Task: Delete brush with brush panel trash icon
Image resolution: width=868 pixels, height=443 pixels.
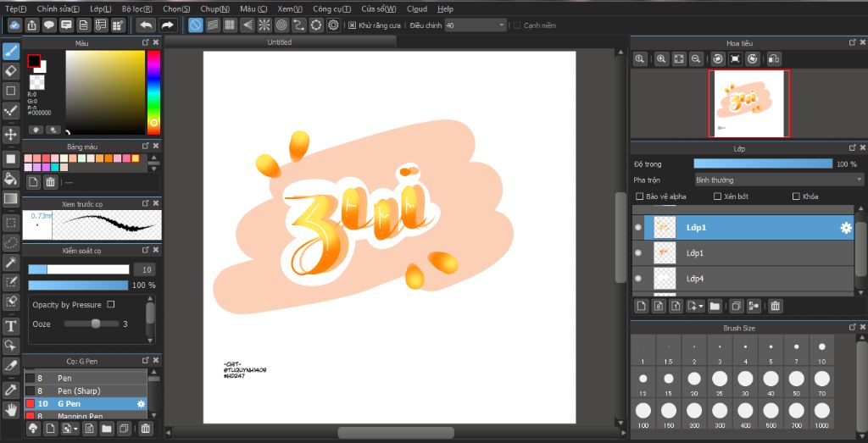Action: (145, 428)
